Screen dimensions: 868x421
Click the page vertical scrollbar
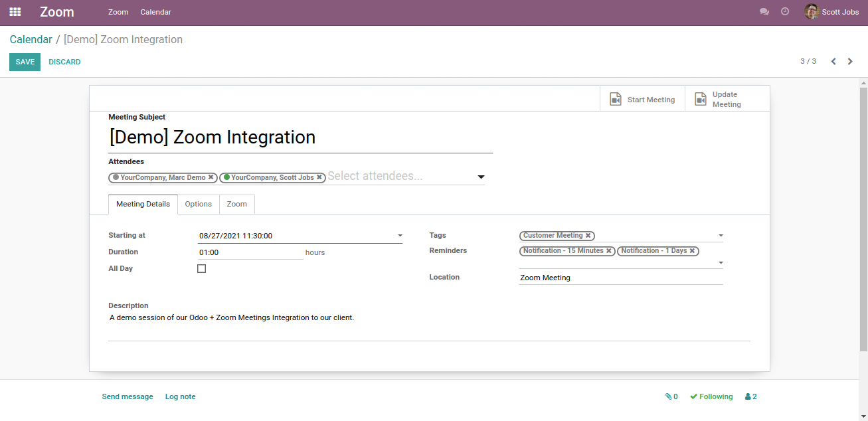coord(863,219)
